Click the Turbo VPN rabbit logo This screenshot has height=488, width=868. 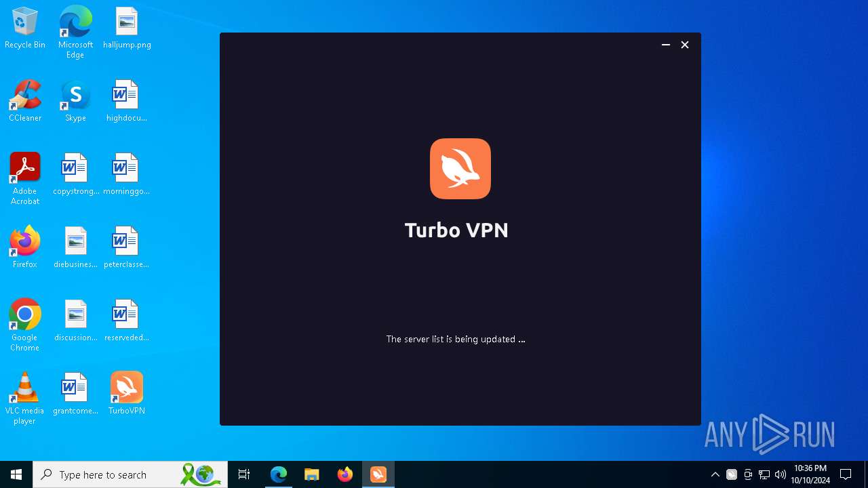click(x=460, y=169)
